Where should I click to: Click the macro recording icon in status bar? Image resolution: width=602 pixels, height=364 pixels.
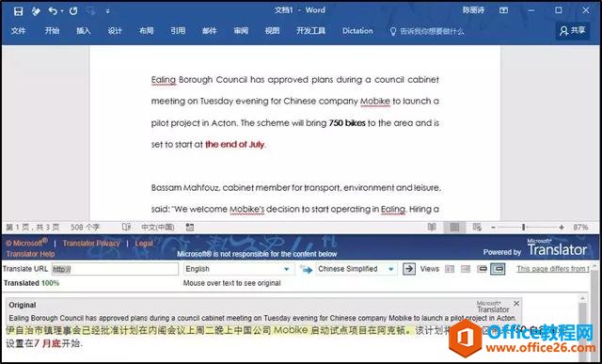pyautogui.click(x=189, y=228)
